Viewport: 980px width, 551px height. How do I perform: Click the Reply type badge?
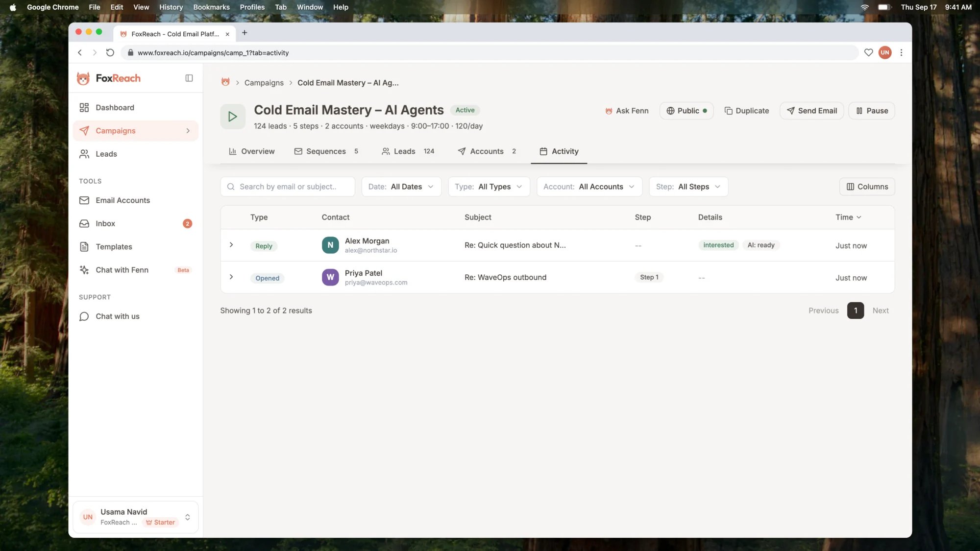click(264, 246)
